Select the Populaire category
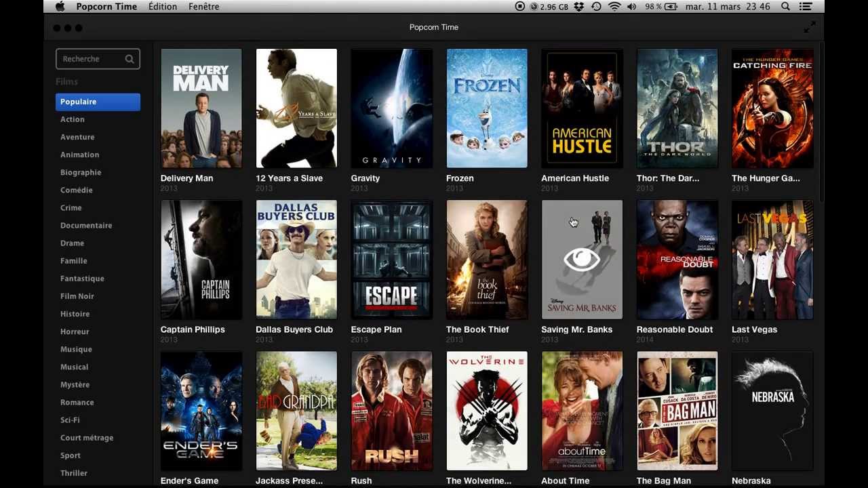This screenshot has height=488, width=868. 98,102
